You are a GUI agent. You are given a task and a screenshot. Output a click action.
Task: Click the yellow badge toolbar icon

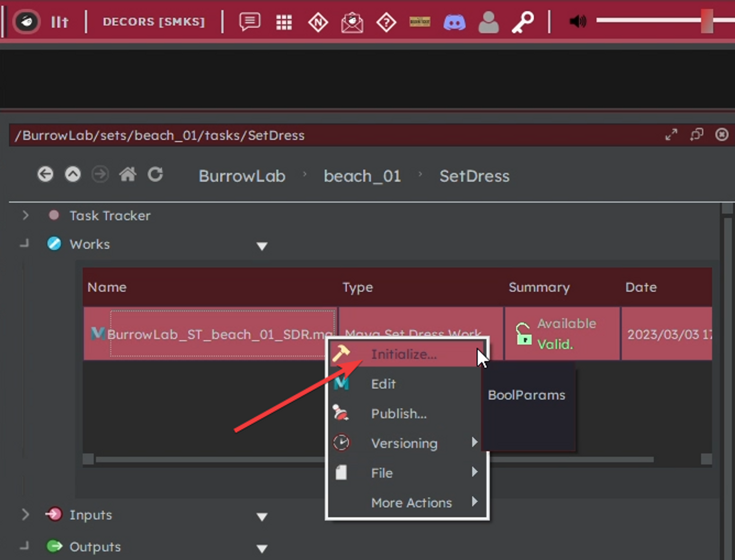[420, 22]
